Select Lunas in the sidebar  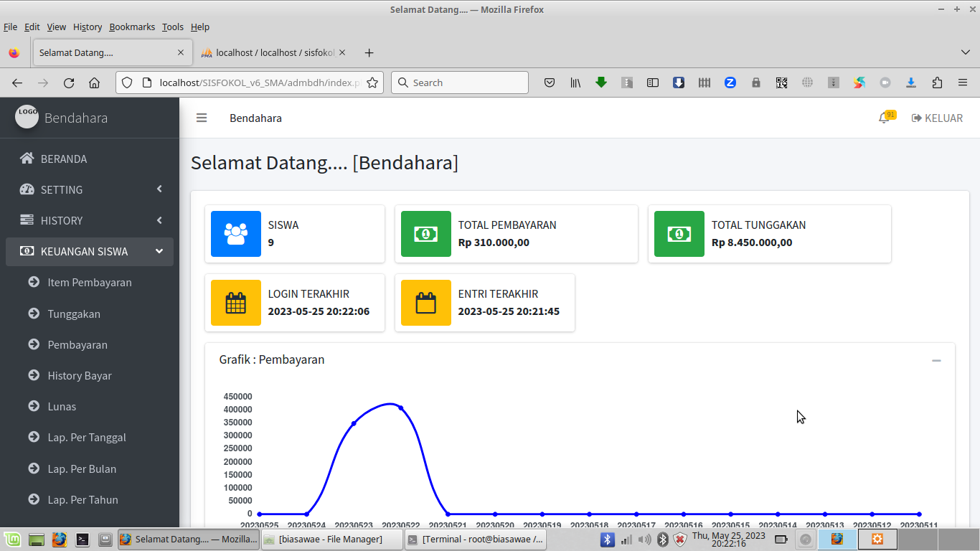(x=90, y=406)
